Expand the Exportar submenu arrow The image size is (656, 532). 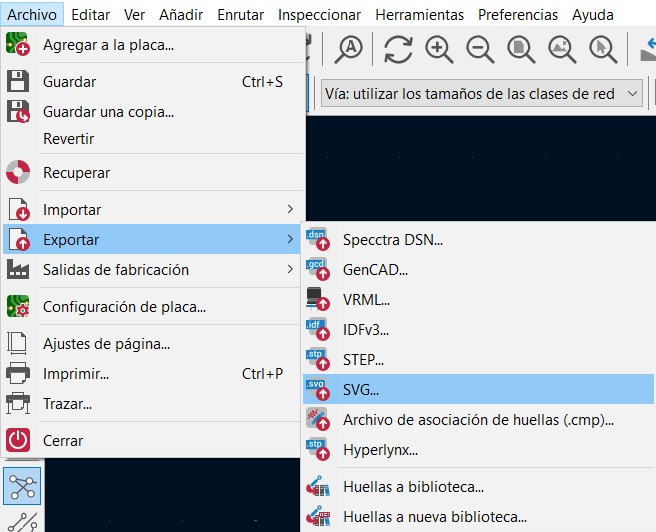290,239
